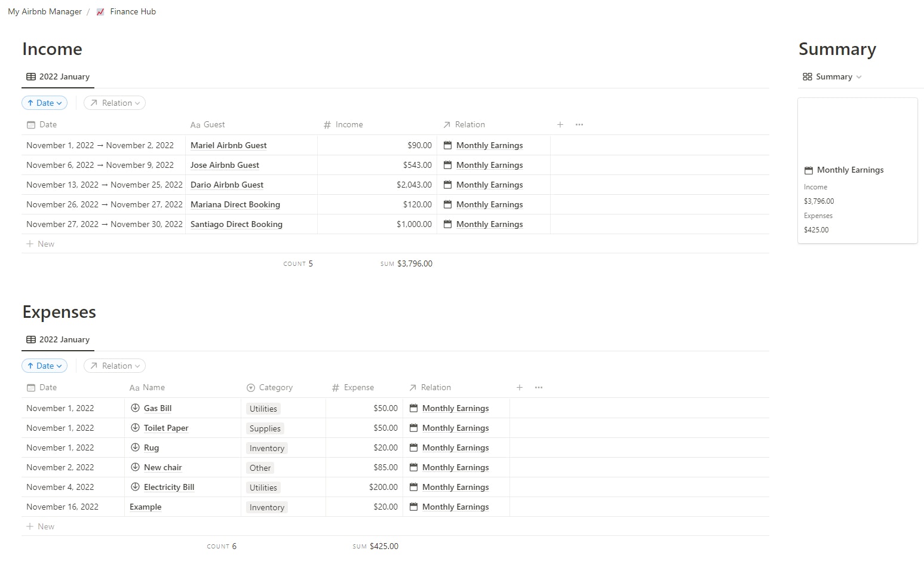
Task: Click the November 6, 2022 → November 9, 2022 date cell
Action: pos(103,165)
